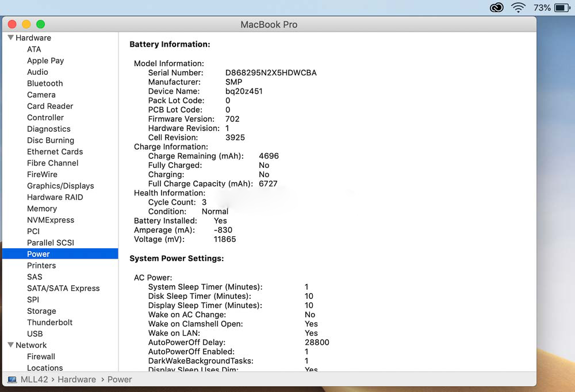The height and width of the screenshot is (392, 575).
Task: Open Creative Cloud menu bar icon
Action: (x=497, y=7)
